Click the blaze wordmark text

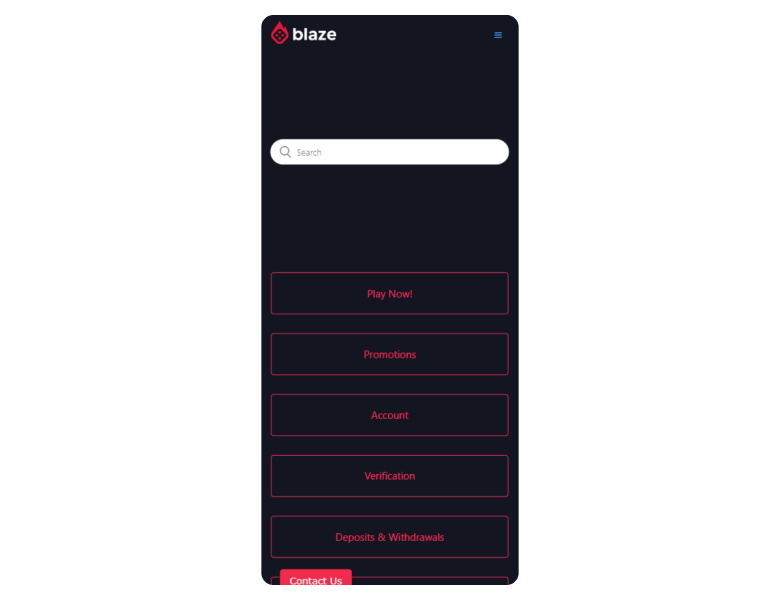tap(314, 34)
